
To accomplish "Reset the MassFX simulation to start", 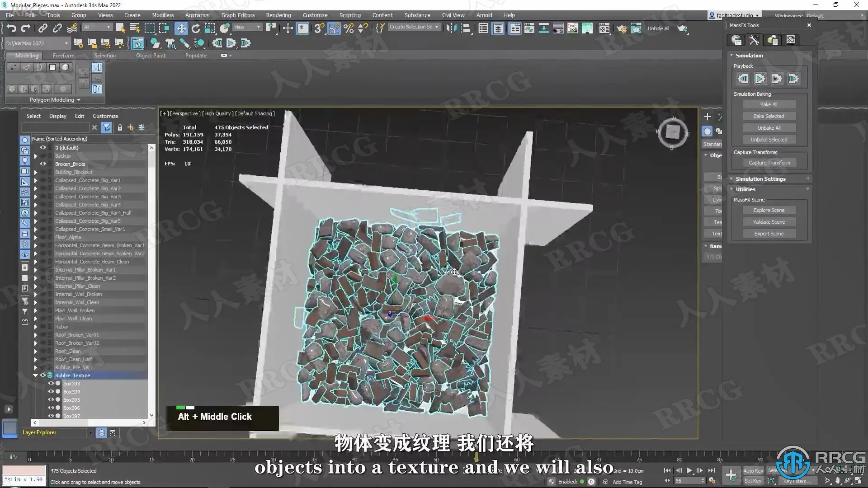I will [x=743, y=79].
